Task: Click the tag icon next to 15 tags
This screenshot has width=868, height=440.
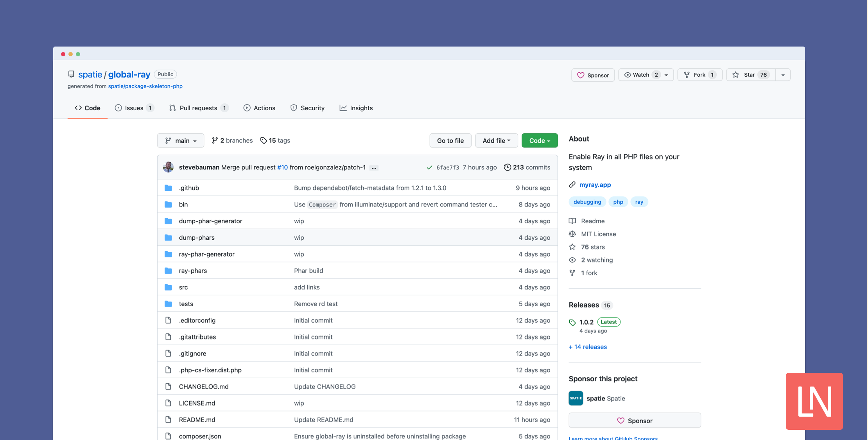Action: [x=264, y=140]
